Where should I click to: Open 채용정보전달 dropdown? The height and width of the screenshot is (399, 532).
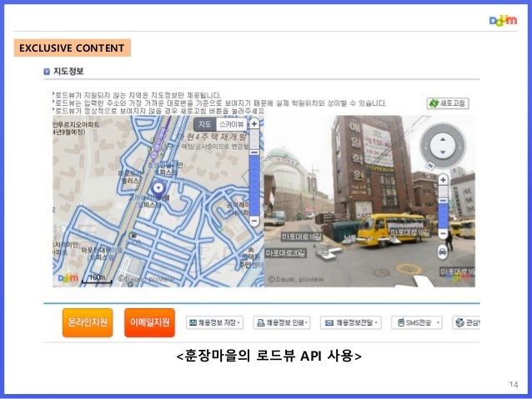[x=350, y=322]
